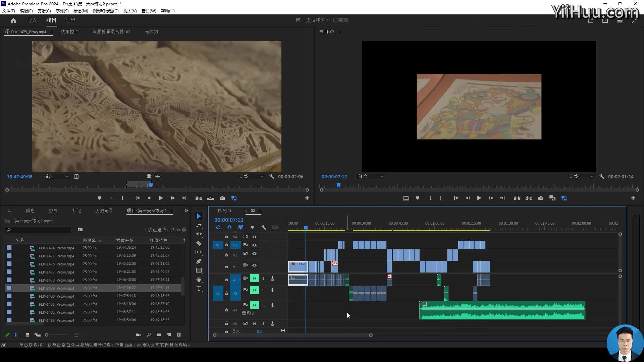644x362 pixels.
Task: Click the Project panel search field
Action: coord(39,230)
